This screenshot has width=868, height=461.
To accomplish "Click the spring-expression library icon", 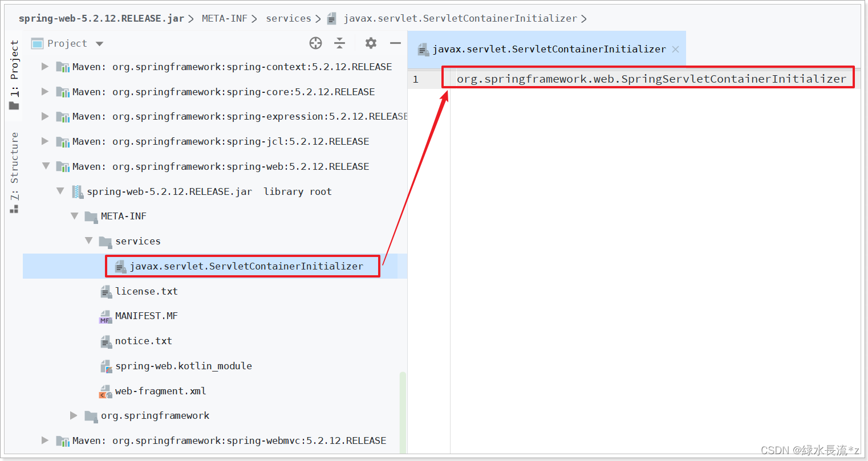I will pos(62,117).
